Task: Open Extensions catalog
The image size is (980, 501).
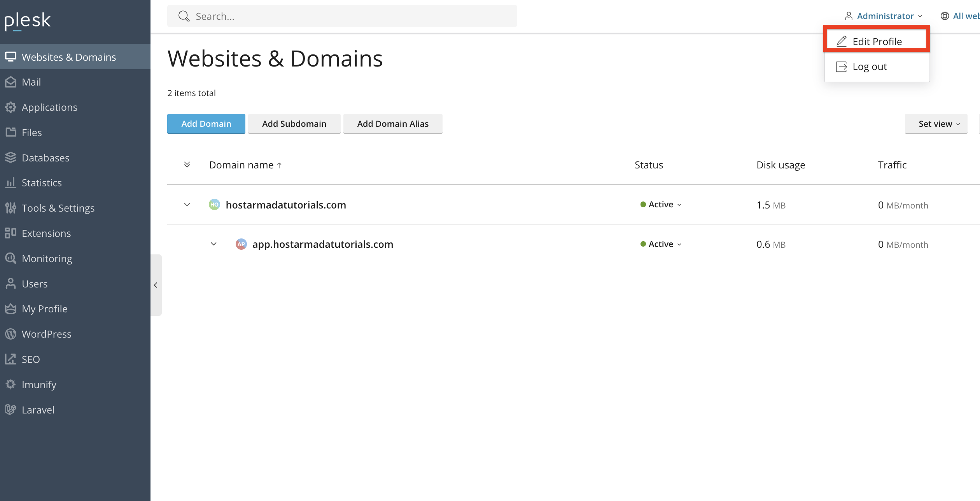Action: (75, 233)
